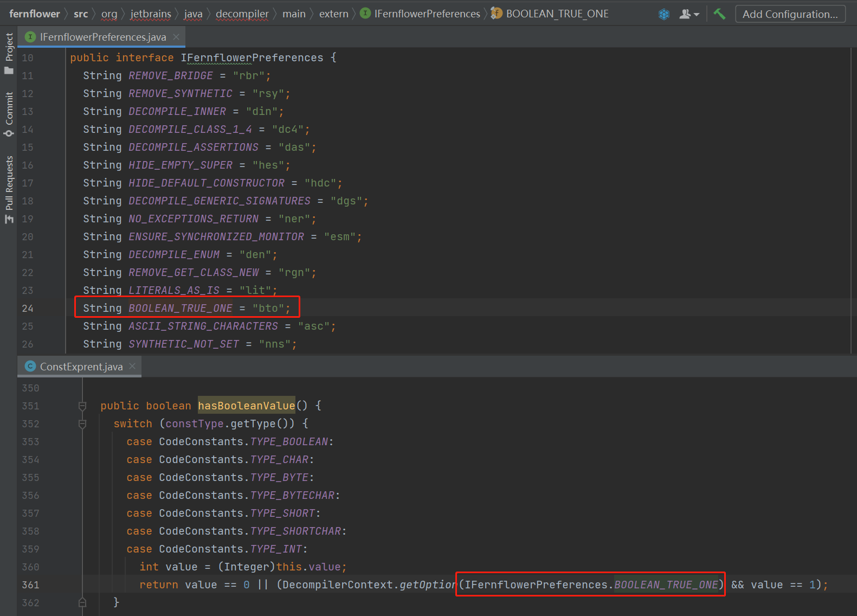Open the Project tool window
Viewport: 857px width, 616px height.
coord(9,53)
